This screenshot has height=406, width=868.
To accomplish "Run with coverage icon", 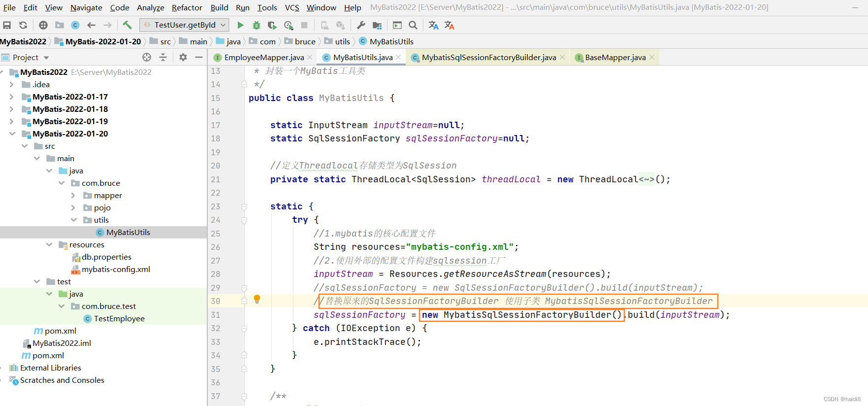I will click(x=272, y=25).
